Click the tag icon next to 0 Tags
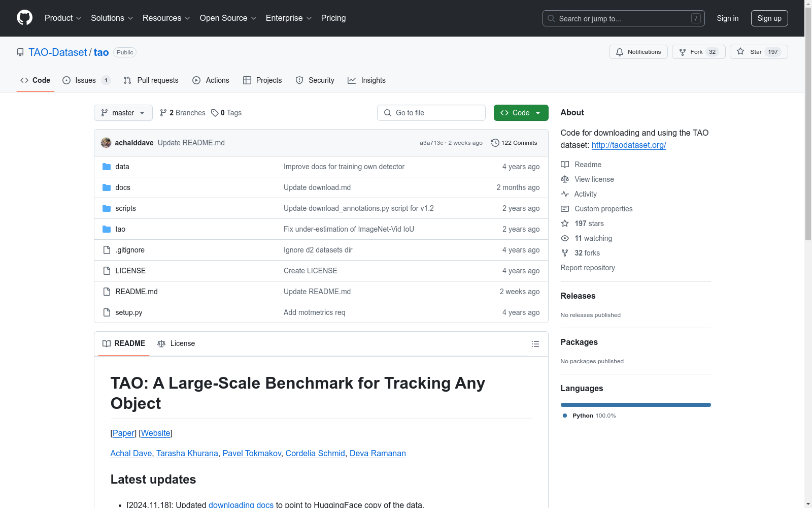The image size is (812, 508). tap(215, 113)
